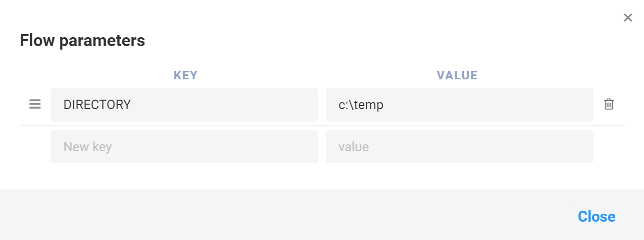644x240 pixels.
Task: Focus the DIRECTORY key field
Action: (184, 105)
